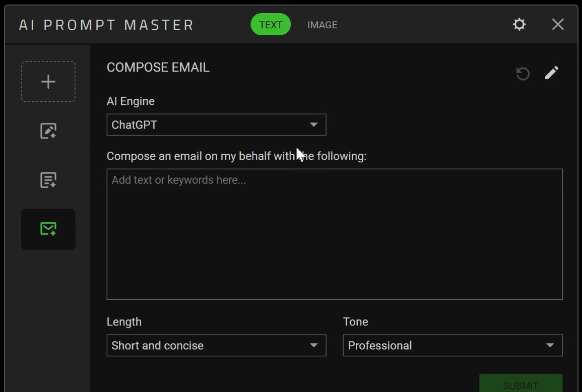Click the COMPOSE EMAIL heading
This screenshot has width=582, height=392.
[x=158, y=68]
